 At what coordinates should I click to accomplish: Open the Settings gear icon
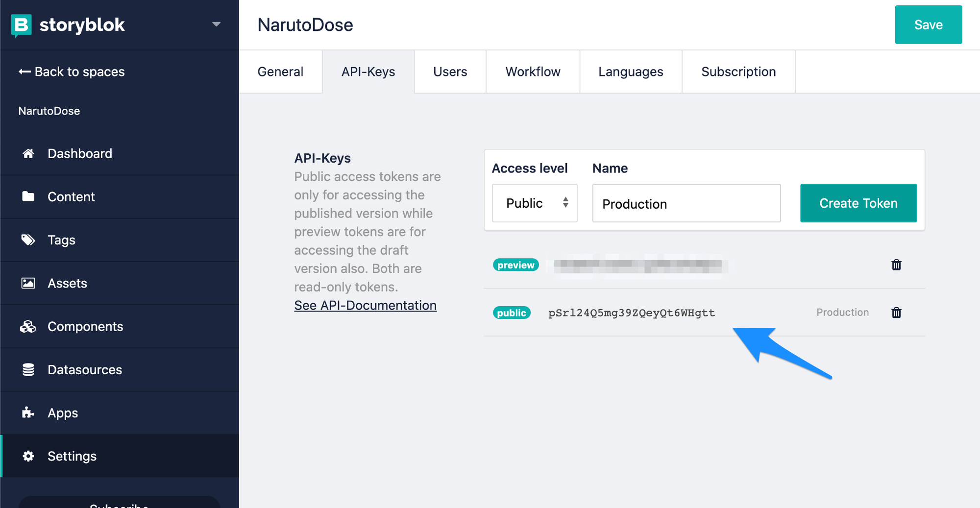tap(28, 456)
